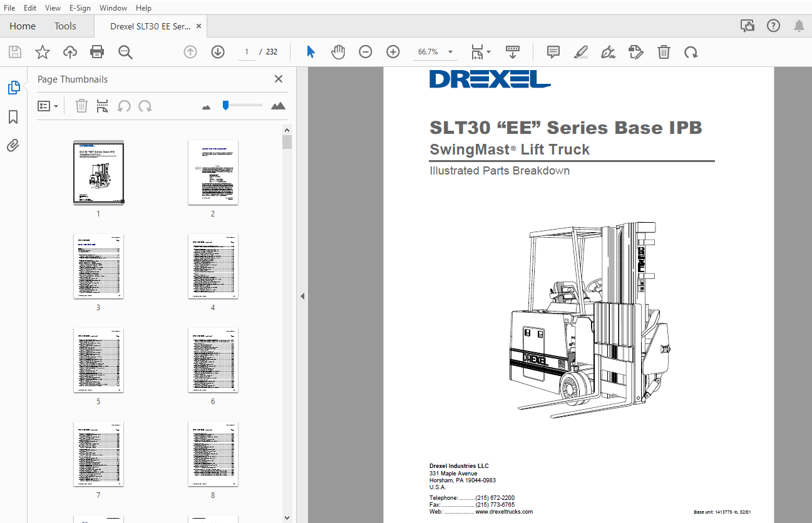Delete with toolbar trash icon
This screenshot has width=812, height=523.
664,52
